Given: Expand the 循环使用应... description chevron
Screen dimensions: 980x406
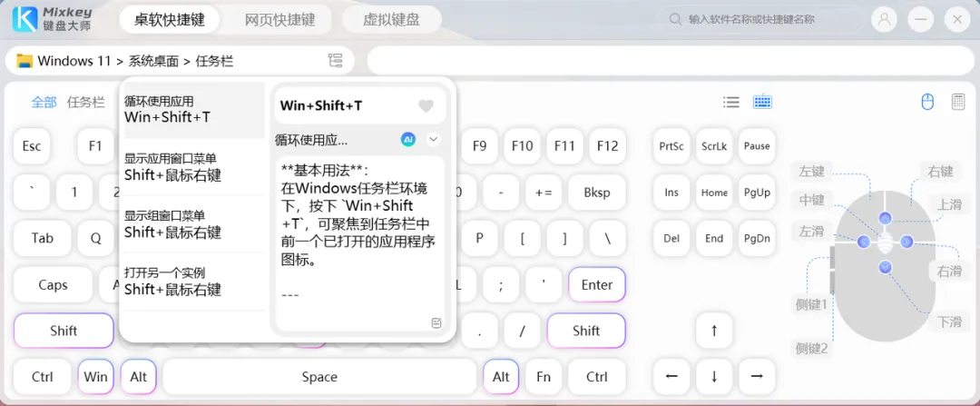Looking at the screenshot, I should [x=433, y=140].
